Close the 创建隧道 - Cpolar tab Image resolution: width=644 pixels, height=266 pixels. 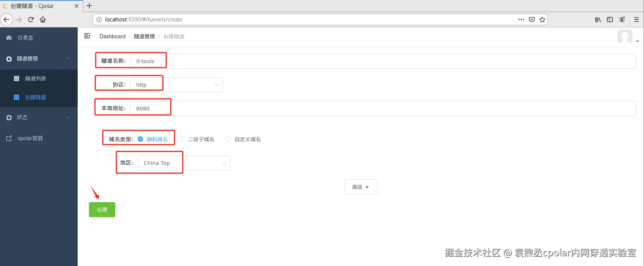pos(77,6)
